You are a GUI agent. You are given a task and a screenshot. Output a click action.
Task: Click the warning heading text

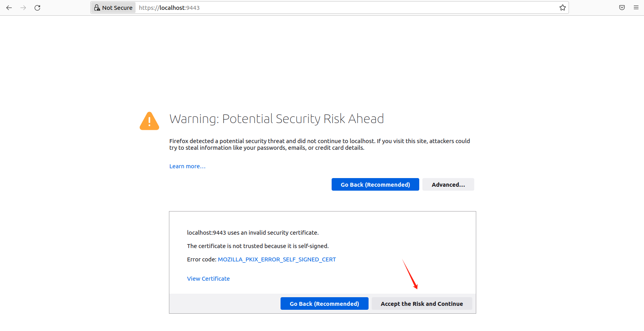click(277, 119)
